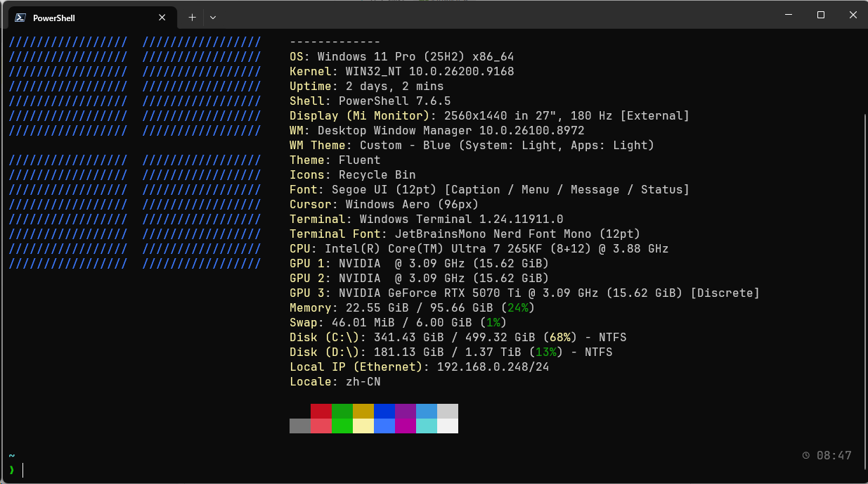
Task: Click 'Desktop Window Manager 10.0.26100.8972'
Action: coord(451,131)
